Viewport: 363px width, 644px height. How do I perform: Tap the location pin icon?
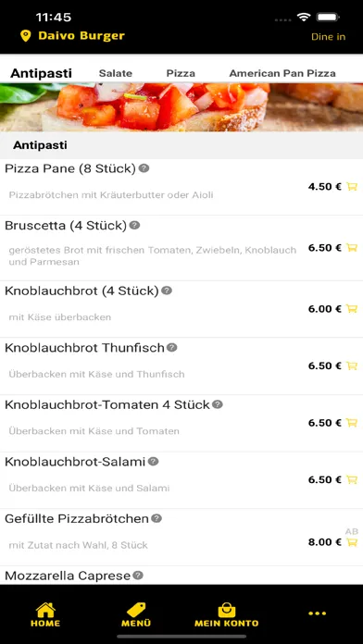(x=26, y=36)
